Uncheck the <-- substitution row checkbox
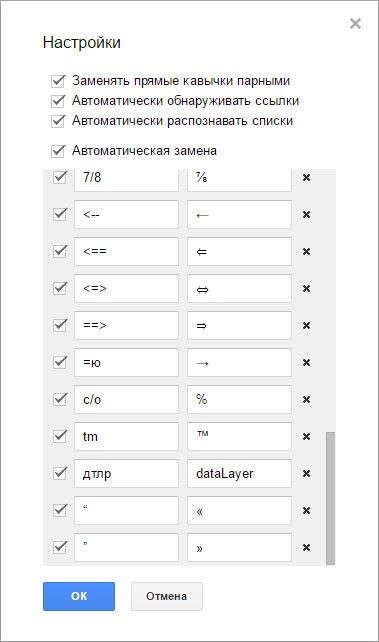 [60, 214]
